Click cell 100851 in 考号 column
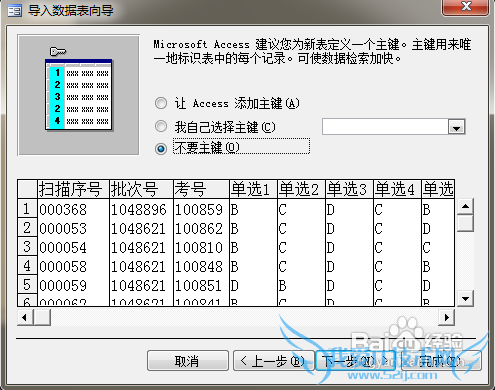Viewport: 495px width, 390px height. point(201,286)
